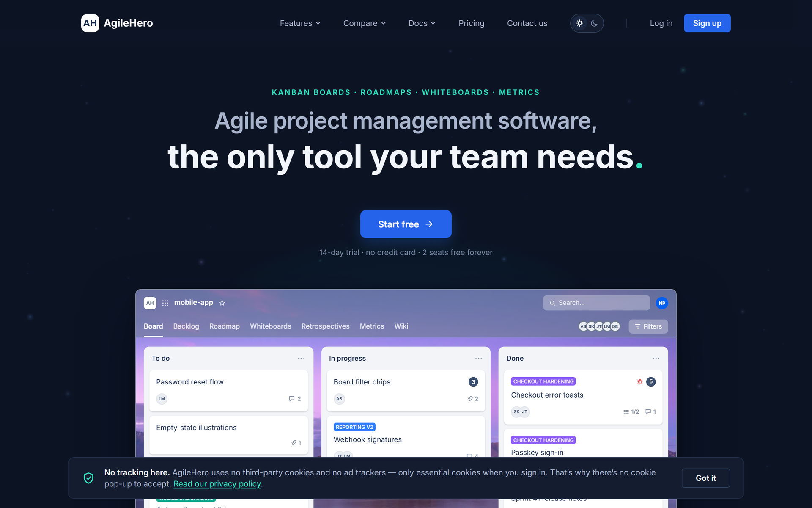
Task: Click bug icon on Checkout error toasts card
Action: [x=640, y=382]
